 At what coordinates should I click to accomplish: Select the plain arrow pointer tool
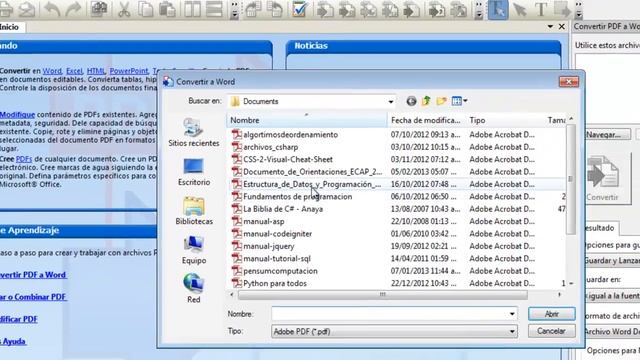520,9
